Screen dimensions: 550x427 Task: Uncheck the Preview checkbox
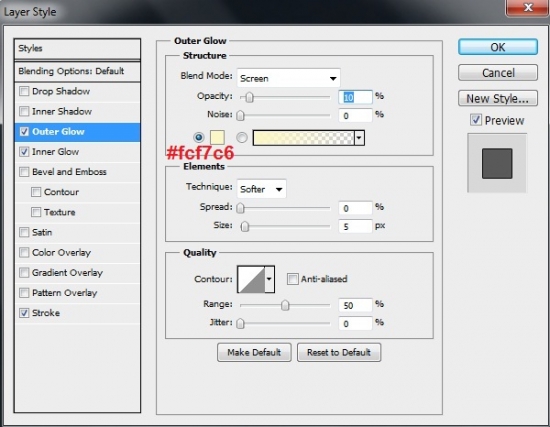point(476,120)
